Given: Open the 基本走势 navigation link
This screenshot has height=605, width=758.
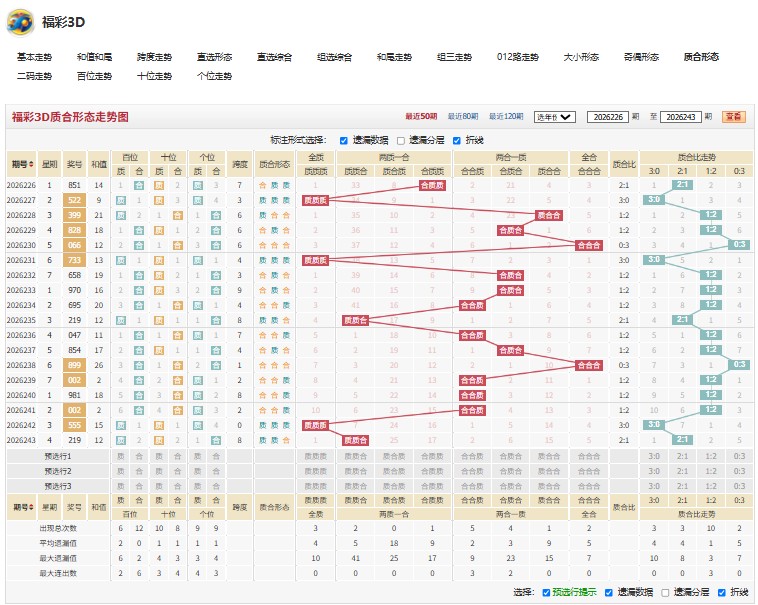Looking at the screenshot, I should [x=34, y=57].
